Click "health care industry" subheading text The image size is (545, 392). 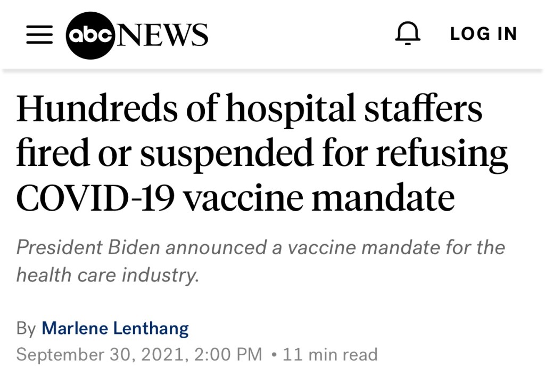108,275
